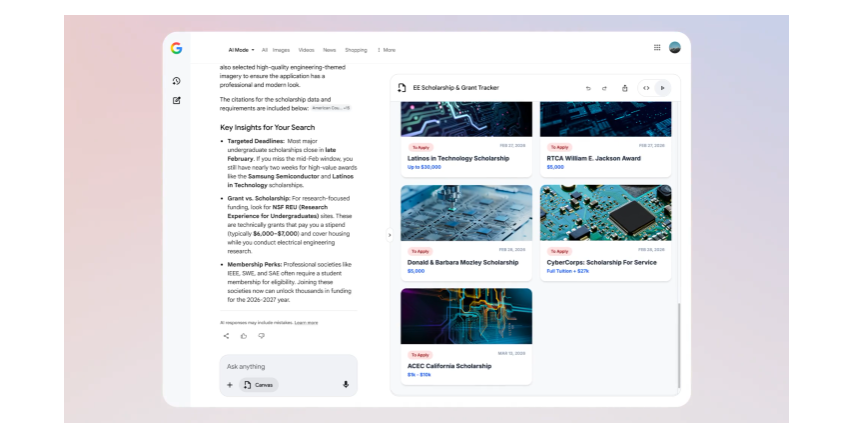Share the AI response

pyautogui.click(x=226, y=336)
